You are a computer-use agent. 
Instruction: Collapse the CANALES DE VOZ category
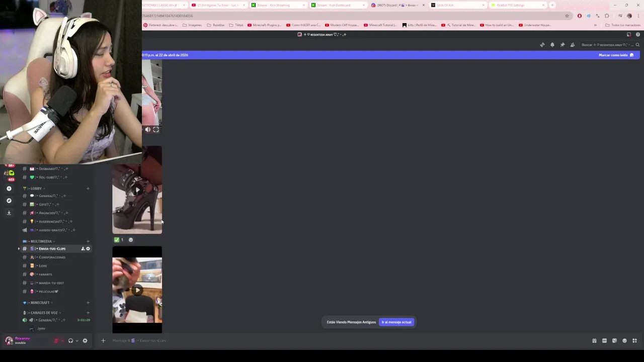42,312
